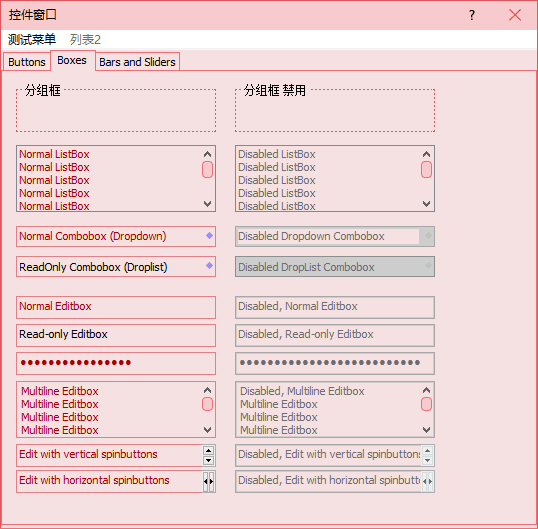Click scroll down arrow of normal Multiline Editbox
Image resolution: width=538 pixels, height=529 pixels.
click(207, 430)
